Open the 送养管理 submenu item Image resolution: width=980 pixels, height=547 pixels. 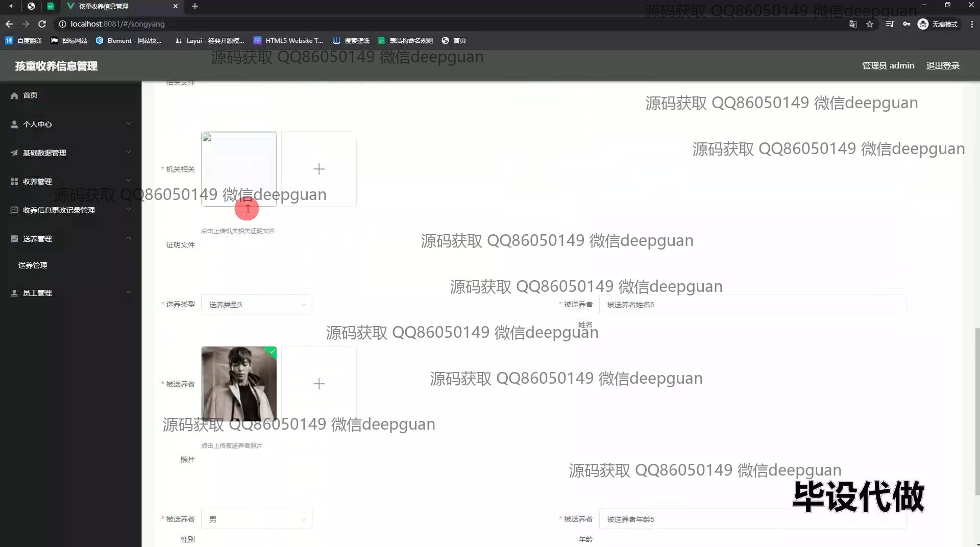(70, 265)
